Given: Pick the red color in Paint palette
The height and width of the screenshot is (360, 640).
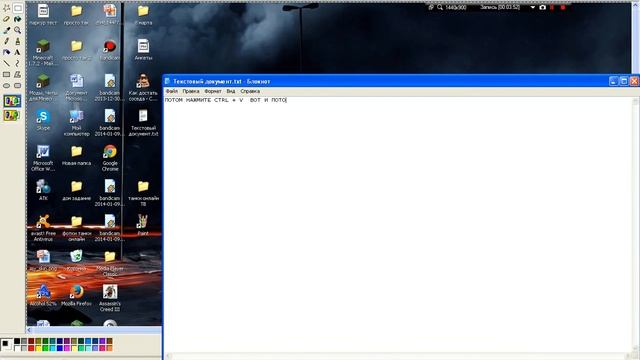Looking at the screenshot, I should click(31, 348).
